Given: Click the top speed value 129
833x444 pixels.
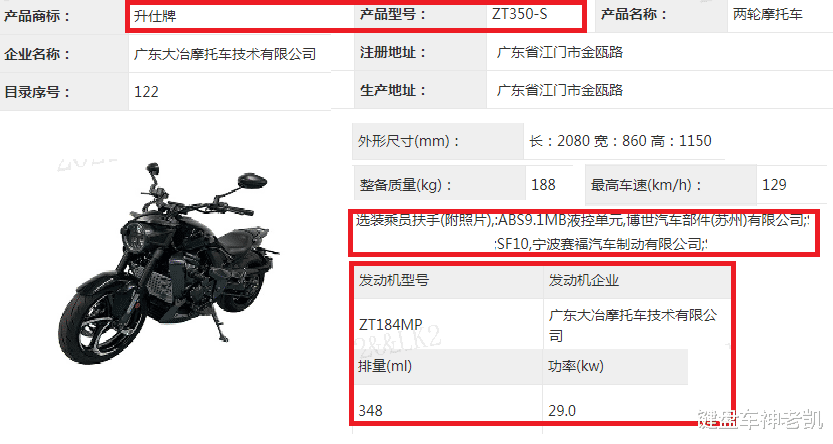Looking at the screenshot, I should pyautogui.click(x=774, y=185).
